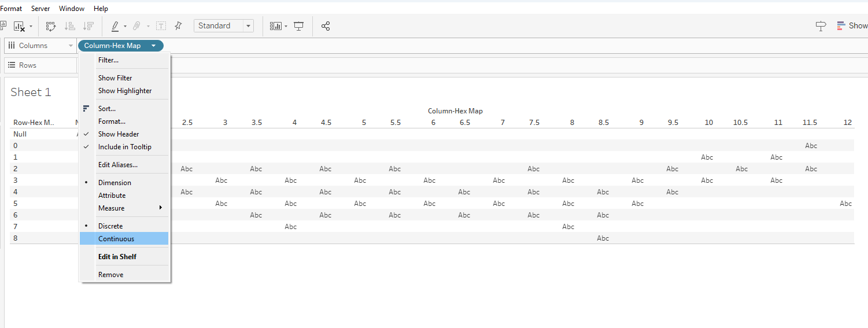Click the Column-Hex Map pill
The width and height of the screenshot is (868, 328).
click(121, 46)
